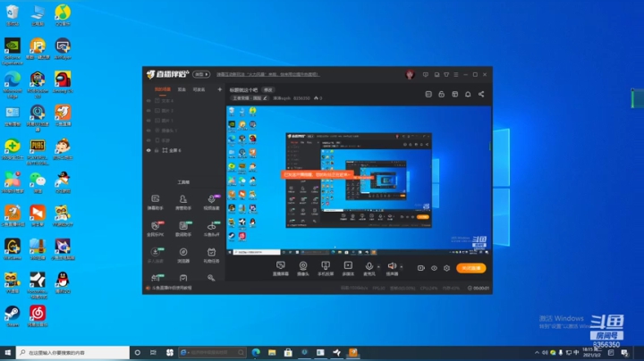Open the taskbar notification center icon

click(x=624, y=352)
